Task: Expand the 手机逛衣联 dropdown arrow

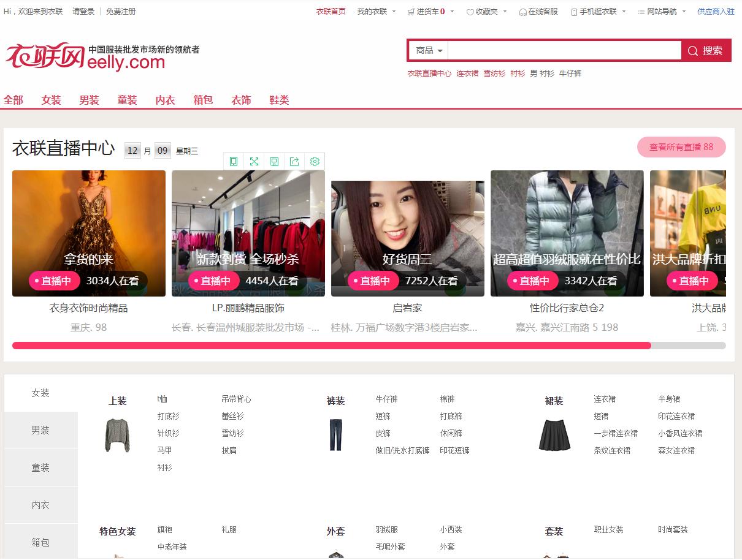Action: pos(623,11)
